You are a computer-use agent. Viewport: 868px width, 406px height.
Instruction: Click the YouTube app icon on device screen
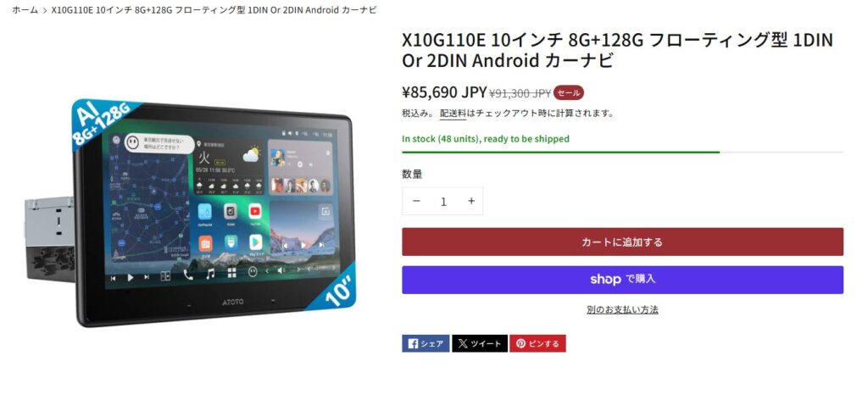click(x=254, y=211)
